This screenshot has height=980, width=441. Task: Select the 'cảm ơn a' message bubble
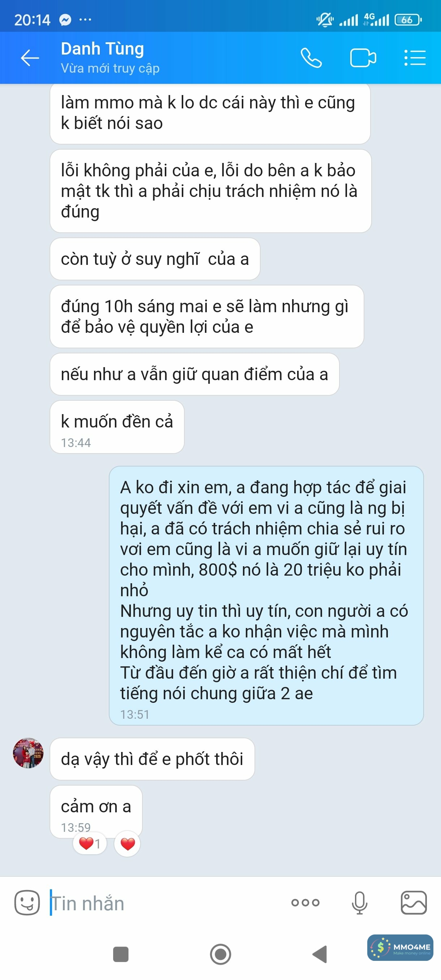pyautogui.click(x=96, y=812)
